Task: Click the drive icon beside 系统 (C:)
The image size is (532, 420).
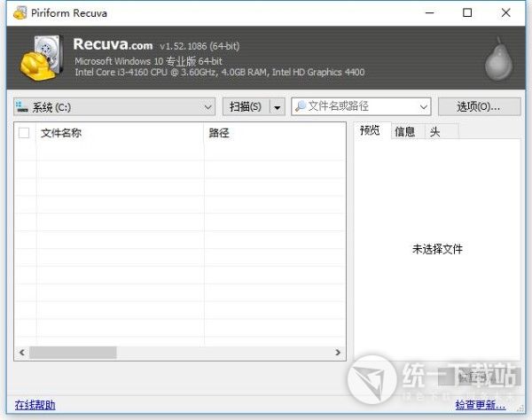Action: tap(21, 107)
